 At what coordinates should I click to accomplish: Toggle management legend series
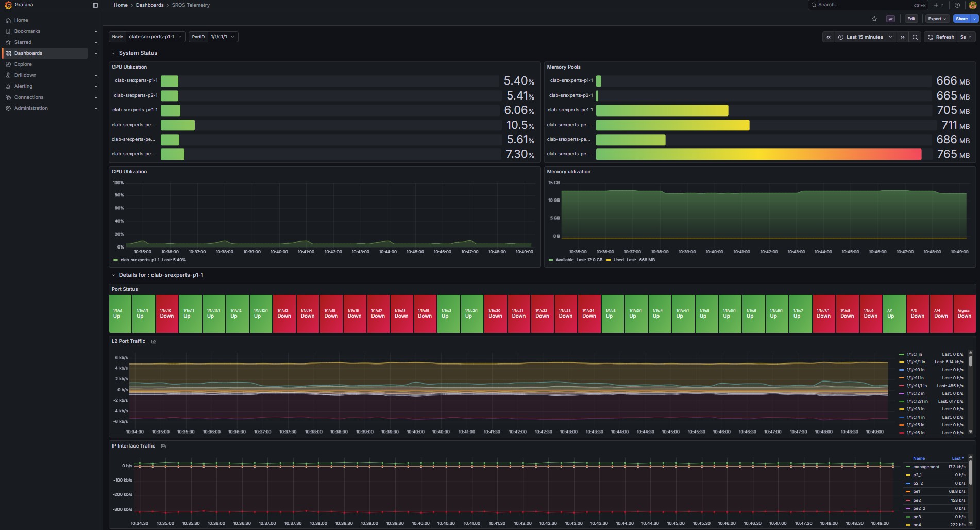coord(926,467)
